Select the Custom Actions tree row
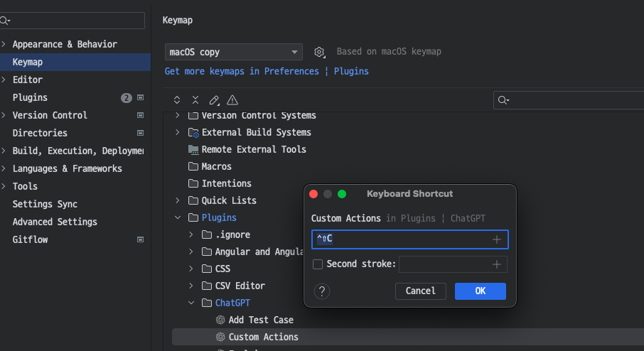The height and width of the screenshot is (351, 644). coord(408,337)
